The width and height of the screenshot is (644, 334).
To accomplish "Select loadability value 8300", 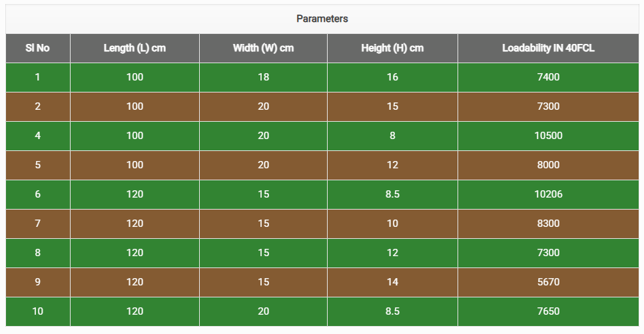I will [x=547, y=224].
